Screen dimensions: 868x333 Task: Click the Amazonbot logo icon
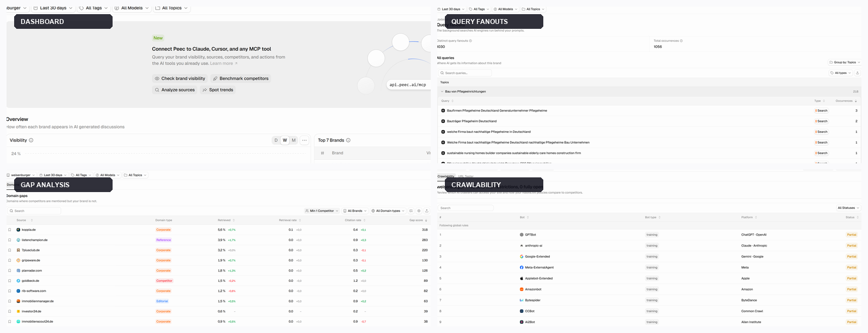click(x=522, y=289)
